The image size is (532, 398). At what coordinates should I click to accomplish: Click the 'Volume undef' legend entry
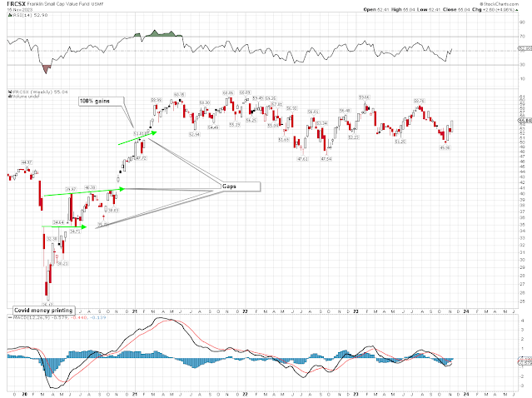pyautogui.click(x=26, y=97)
